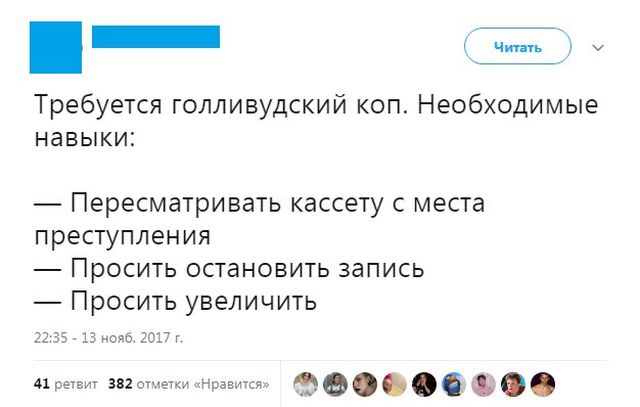Open the fifth liker avatar with dark background
The height and width of the screenshot is (407, 640).
tap(425, 382)
